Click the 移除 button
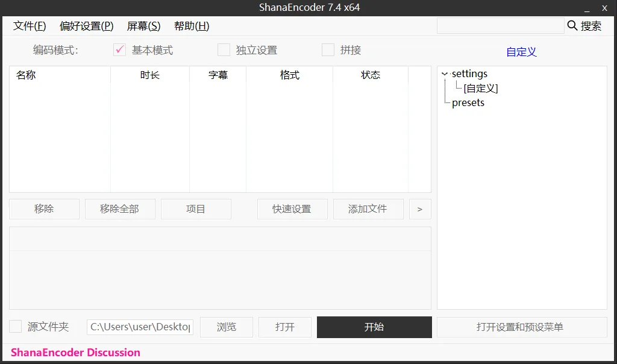 44,209
